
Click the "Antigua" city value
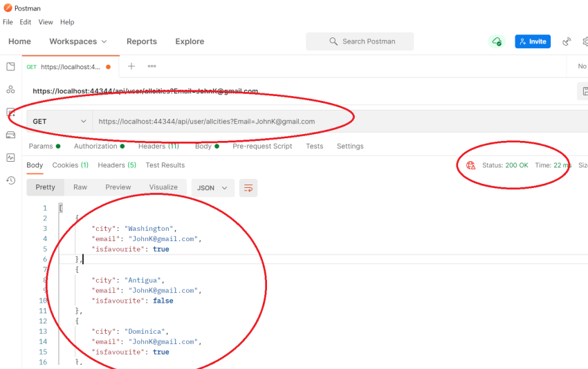143,281
